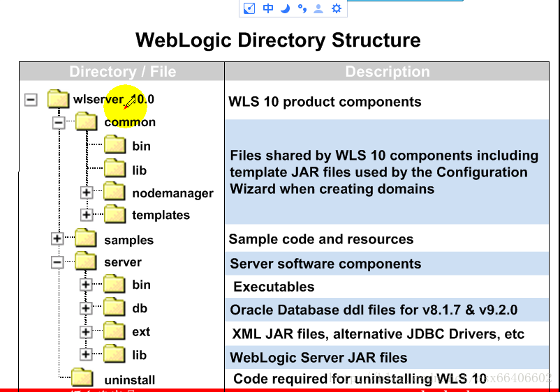Image resolution: width=560 pixels, height=392 pixels.
Task: Select the uninstall folder icon
Action: pos(82,377)
